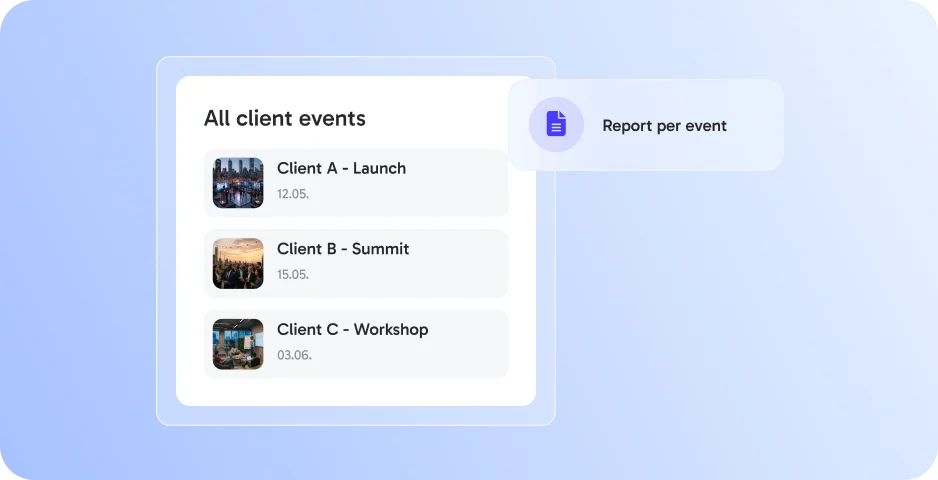The width and height of the screenshot is (938, 480).
Task: Click the Client A - Launch thumbnail
Action: tap(238, 183)
